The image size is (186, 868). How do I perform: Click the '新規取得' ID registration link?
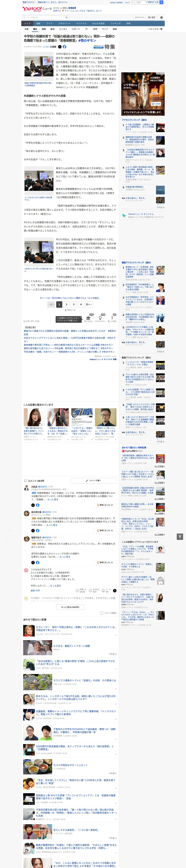click(x=72, y=8)
